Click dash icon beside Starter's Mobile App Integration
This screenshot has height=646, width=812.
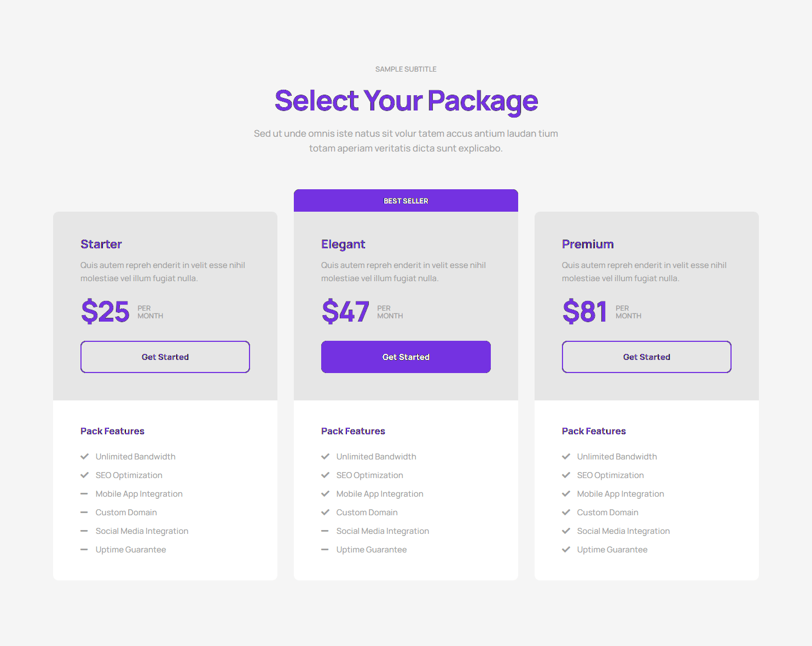(84, 494)
